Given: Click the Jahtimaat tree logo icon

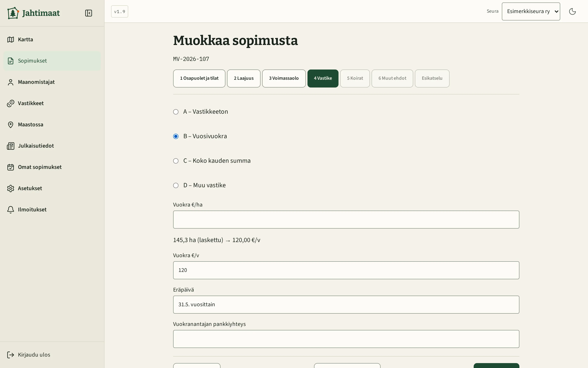Looking at the screenshot, I should point(13,13).
